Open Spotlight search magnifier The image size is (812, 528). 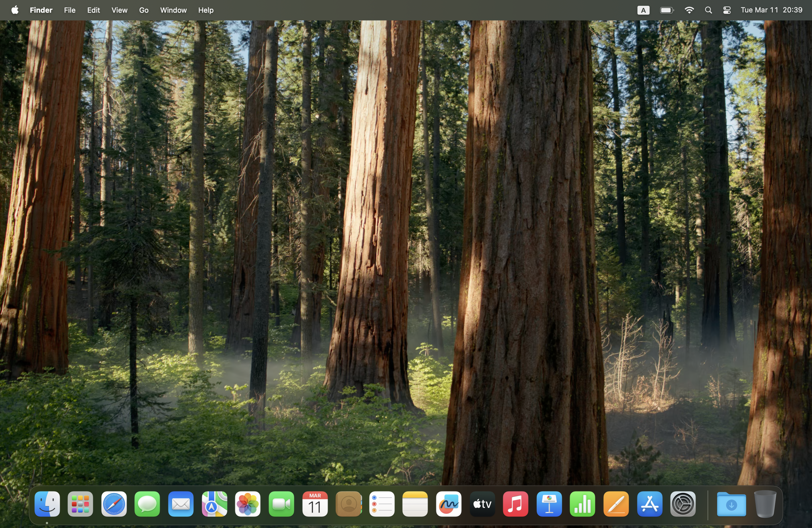(708, 10)
